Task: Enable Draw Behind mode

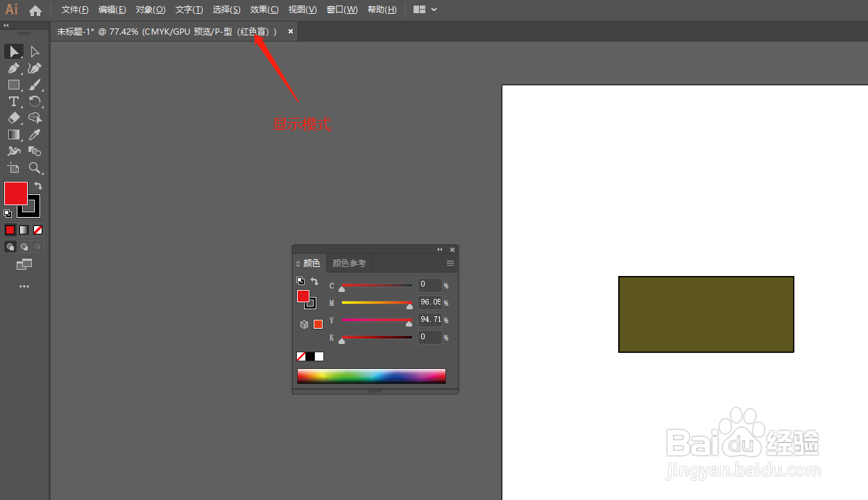Action: tap(24, 246)
